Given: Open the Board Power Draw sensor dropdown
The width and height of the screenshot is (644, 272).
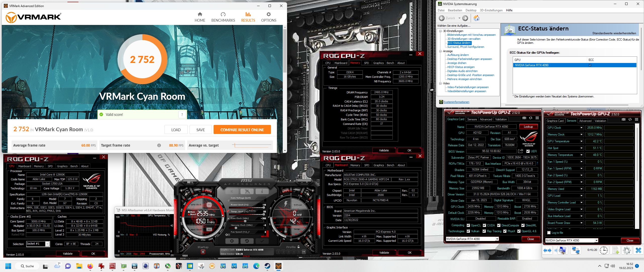Looking at the screenshot, I should [x=581, y=223].
